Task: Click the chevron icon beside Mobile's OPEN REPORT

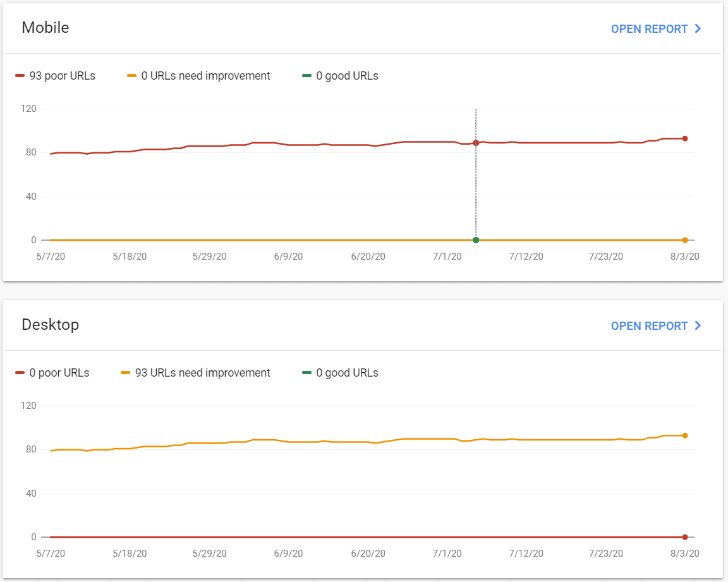Action: 698,28
